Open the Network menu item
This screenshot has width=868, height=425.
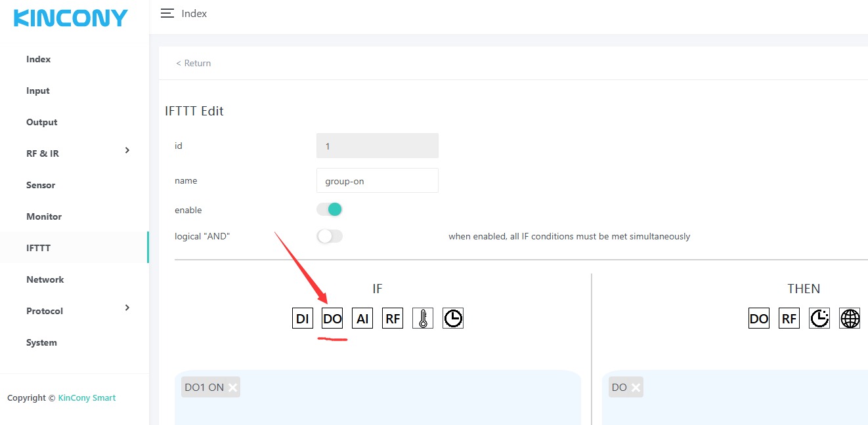click(x=45, y=279)
